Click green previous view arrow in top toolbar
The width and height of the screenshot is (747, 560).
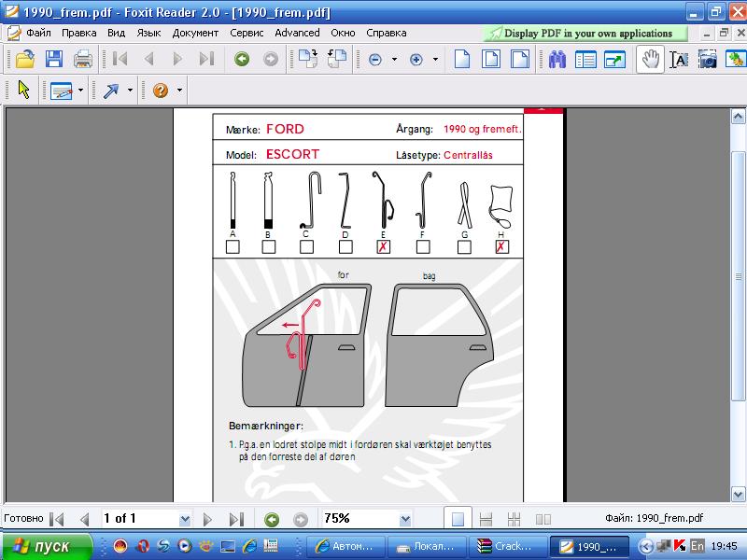coord(242,59)
